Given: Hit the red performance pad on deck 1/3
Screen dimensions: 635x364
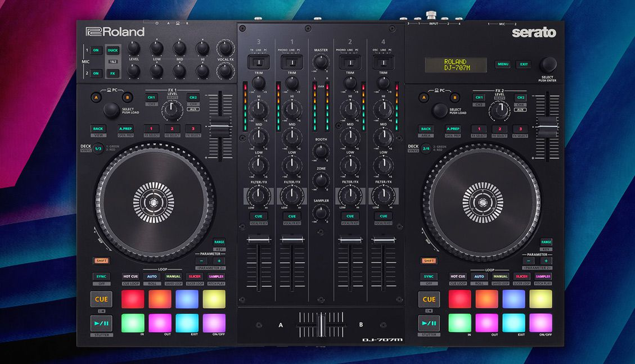Looking at the screenshot, I should click(x=132, y=299).
